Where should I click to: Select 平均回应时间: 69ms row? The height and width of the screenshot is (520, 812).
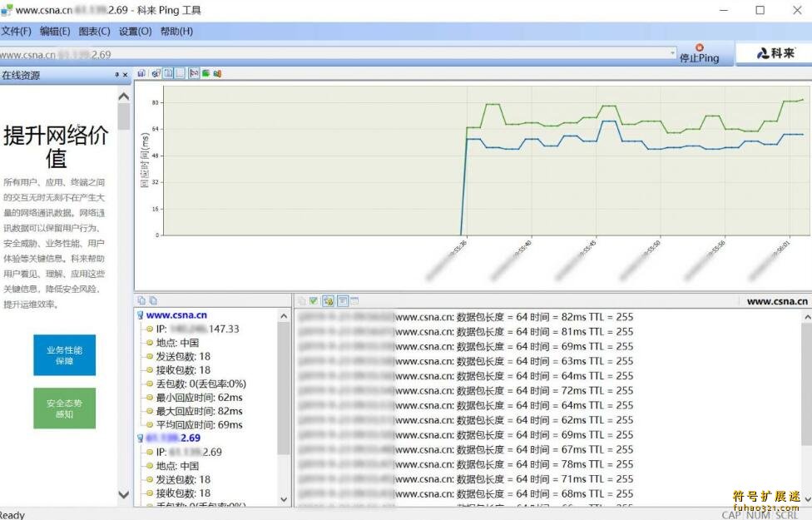[x=199, y=424]
